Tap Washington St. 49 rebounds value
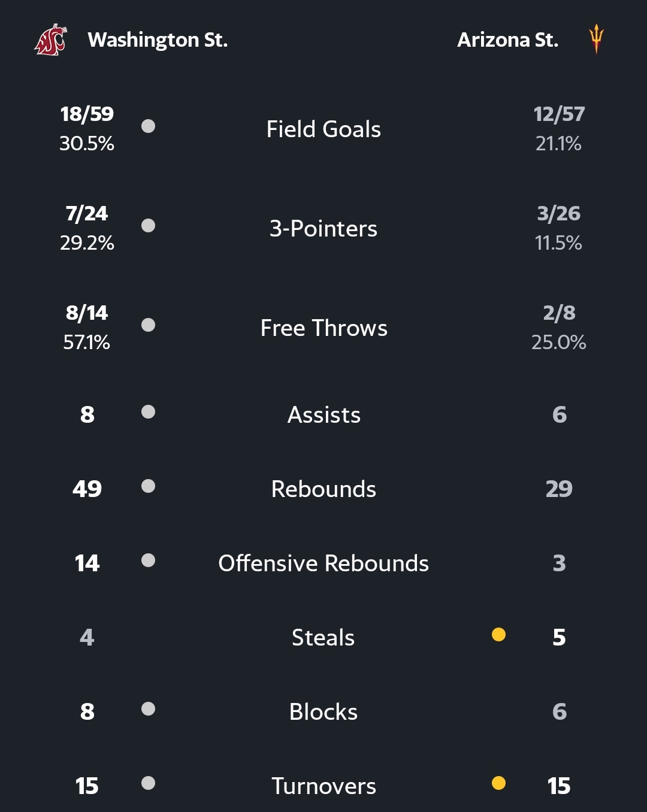The image size is (647, 812). point(87,489)
